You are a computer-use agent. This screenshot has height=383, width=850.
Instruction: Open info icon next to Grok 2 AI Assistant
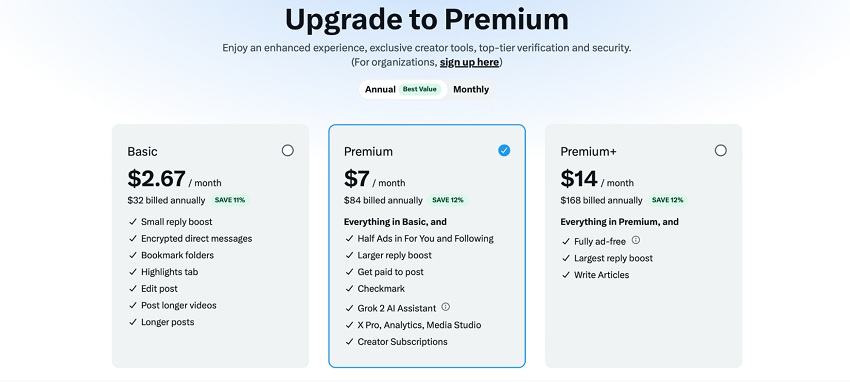(x=446, y=307)
